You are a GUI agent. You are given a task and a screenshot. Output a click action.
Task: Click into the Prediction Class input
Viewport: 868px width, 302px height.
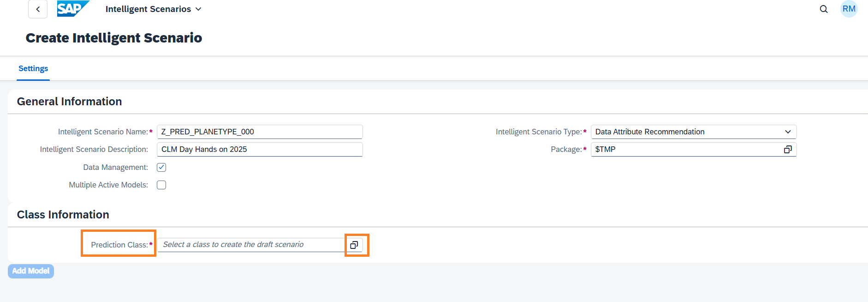click(251, 245)
